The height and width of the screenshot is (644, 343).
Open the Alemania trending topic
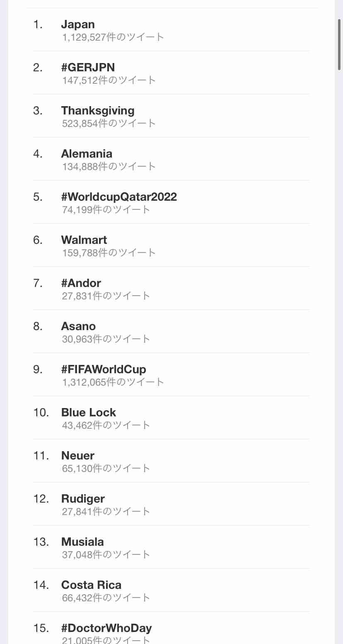(87, 154)
